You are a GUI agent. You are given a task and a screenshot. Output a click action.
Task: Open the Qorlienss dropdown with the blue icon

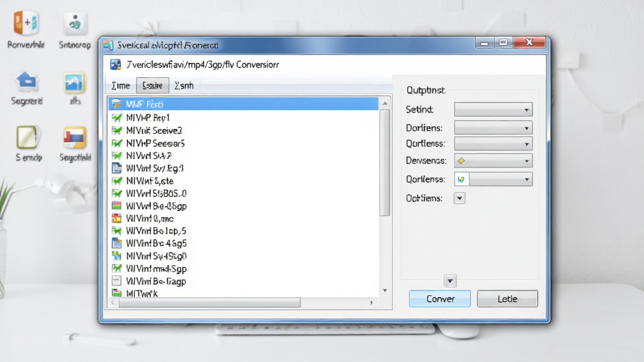pyautogui.click(x=493, y=179)
